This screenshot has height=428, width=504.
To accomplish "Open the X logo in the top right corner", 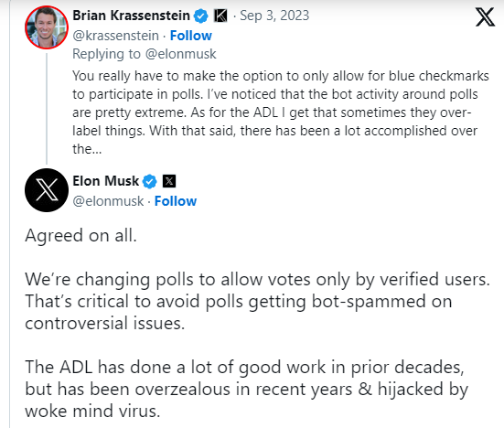I will click(x=485, y=17).
